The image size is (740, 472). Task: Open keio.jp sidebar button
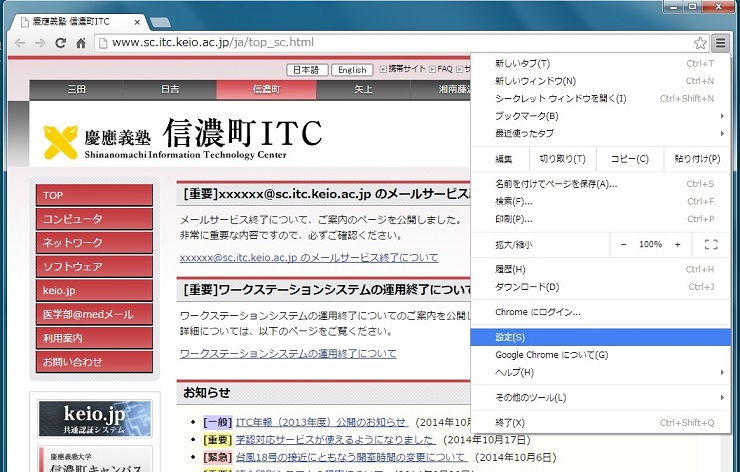pyautogui.click(x=94, y=290)
